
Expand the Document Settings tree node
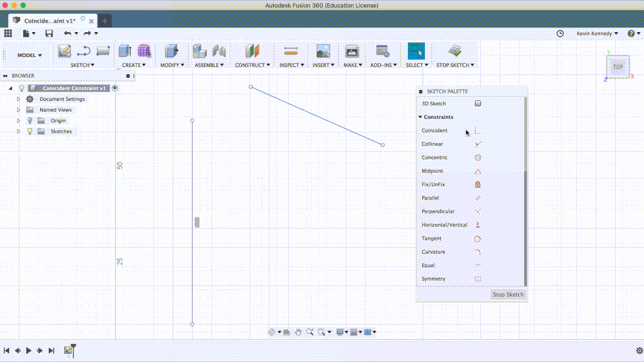[18, 99]
